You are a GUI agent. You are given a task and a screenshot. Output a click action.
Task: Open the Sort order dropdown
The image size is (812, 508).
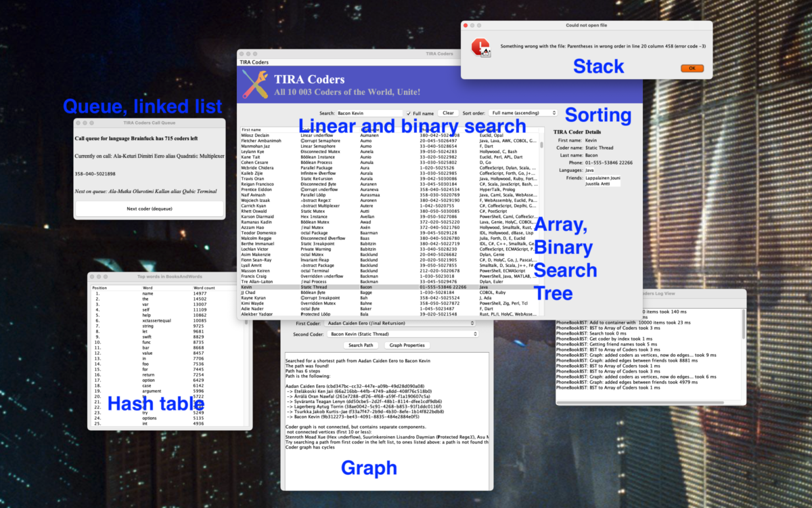[x=522, y=113]
